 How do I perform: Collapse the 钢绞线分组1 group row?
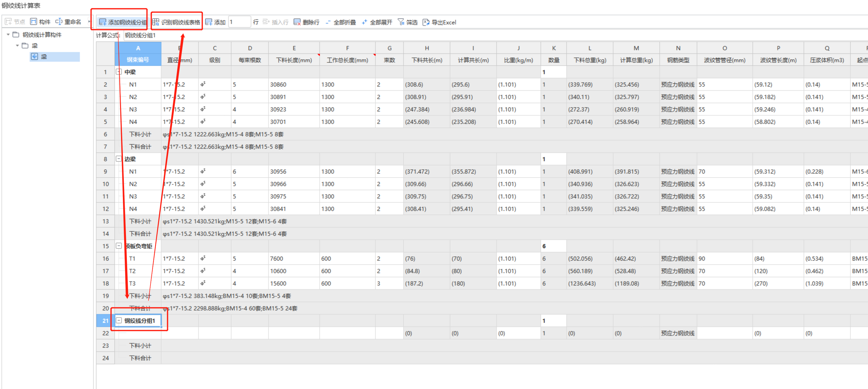click(x=119, y=321)
